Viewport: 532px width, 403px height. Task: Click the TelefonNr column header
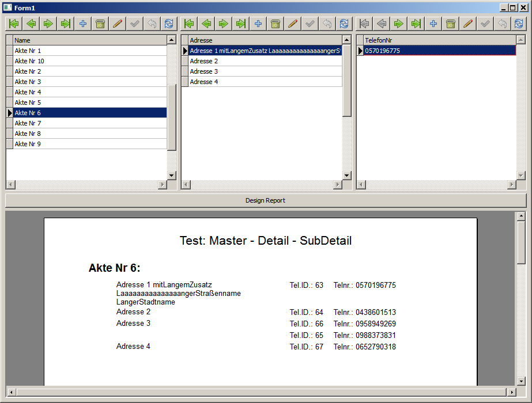[439, 40]
